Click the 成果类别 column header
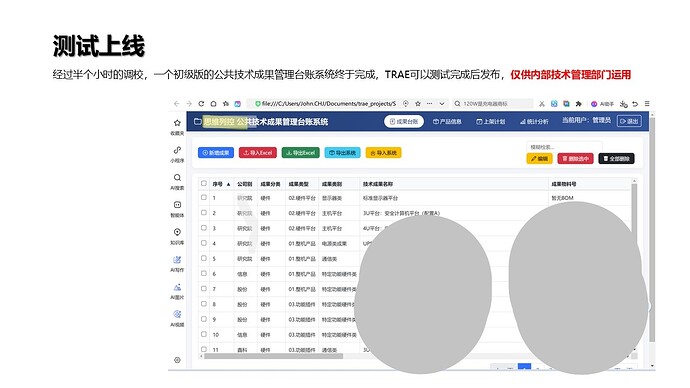 pos(331,184)
